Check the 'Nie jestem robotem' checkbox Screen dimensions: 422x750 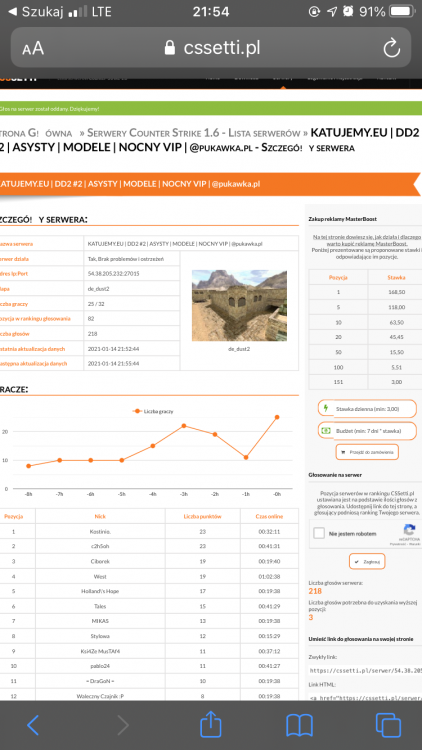[319, 533]
